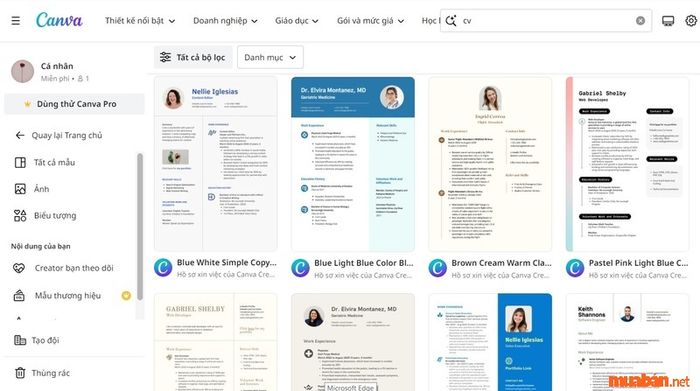Click the Canva logo

[x=59, y=20]
